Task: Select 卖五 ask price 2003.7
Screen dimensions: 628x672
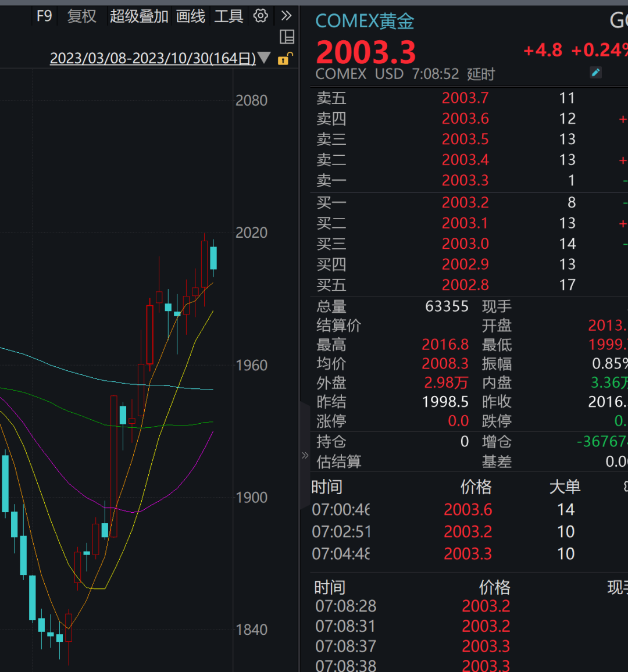Action: tap(465, 98)
